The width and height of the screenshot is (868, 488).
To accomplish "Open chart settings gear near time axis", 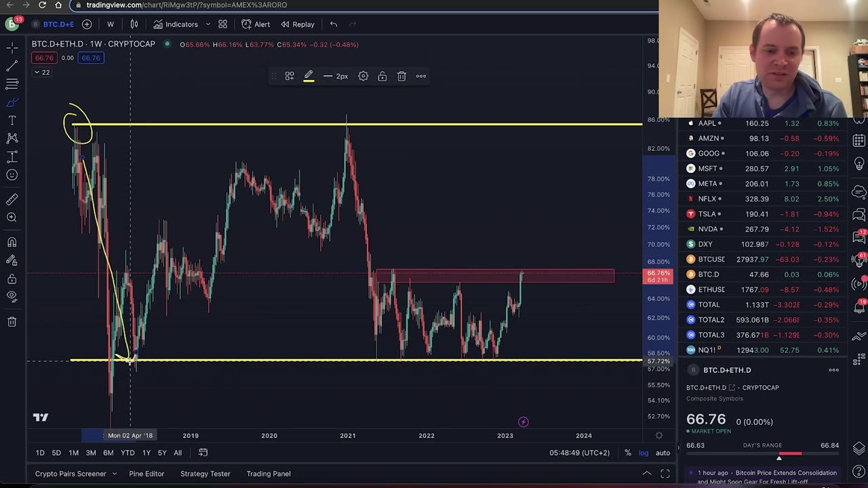I will pos(658,436).
